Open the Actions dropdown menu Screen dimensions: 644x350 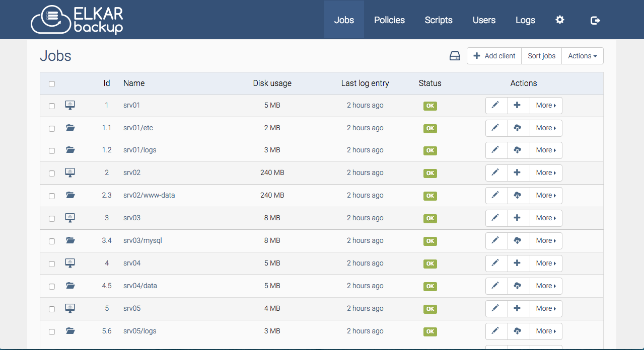pos(582,56)
